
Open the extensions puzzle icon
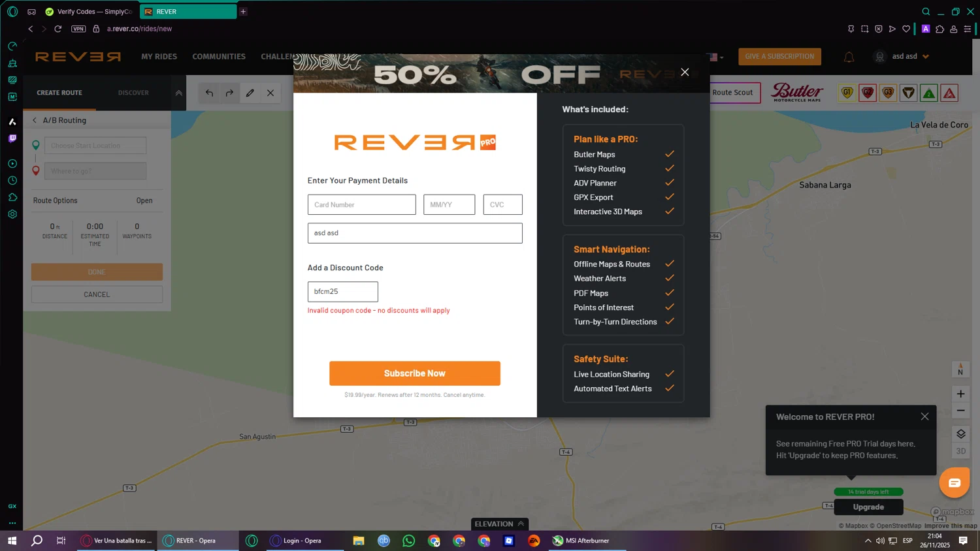pos(940,29)
